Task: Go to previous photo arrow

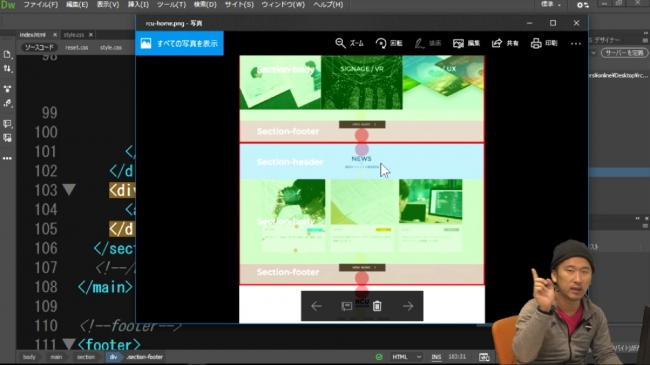Action: (316, 306)
